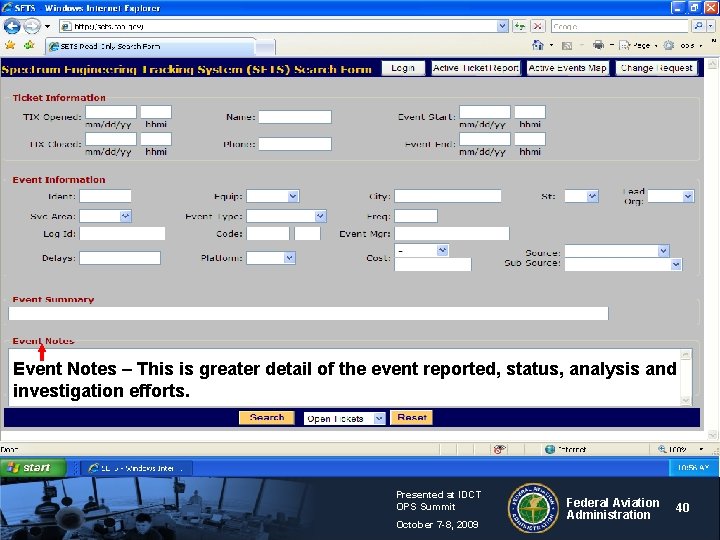Open a new blank browser tab
The width and height of the screenshot is (720, 540).
pos(265,47)
